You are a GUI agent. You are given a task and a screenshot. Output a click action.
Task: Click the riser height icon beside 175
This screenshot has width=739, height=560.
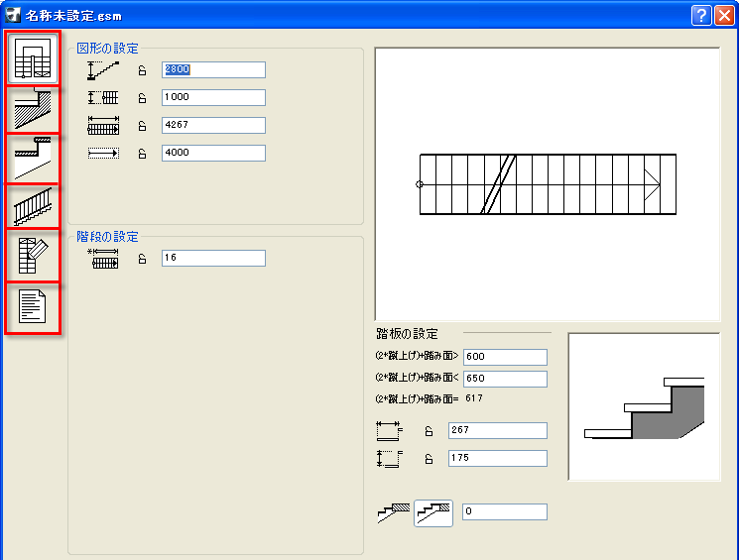point(389,459)
